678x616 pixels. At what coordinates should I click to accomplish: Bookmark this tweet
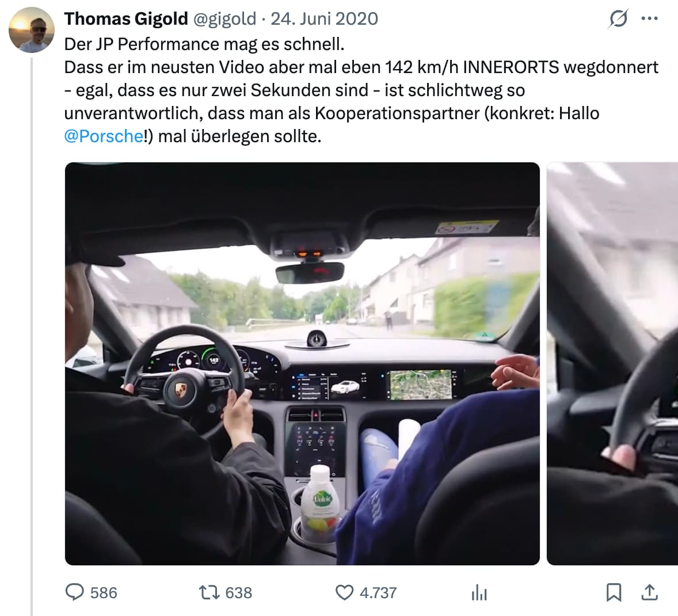(614, 592)
